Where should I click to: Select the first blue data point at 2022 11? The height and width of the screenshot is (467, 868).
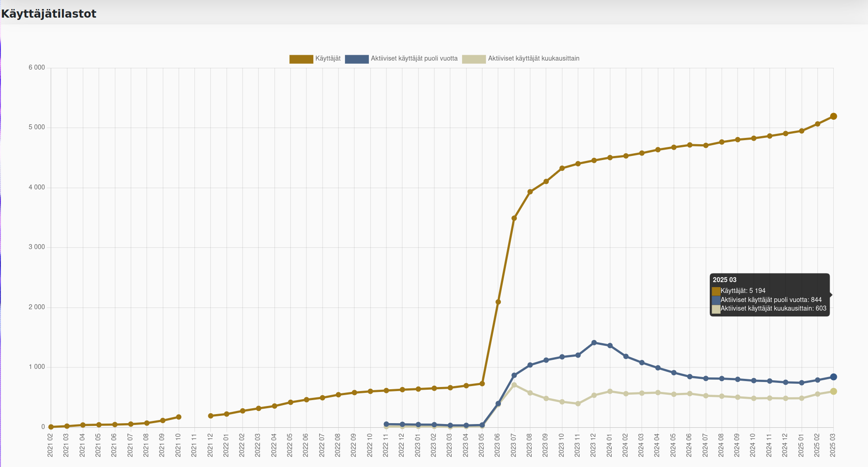tap(386, 424)
